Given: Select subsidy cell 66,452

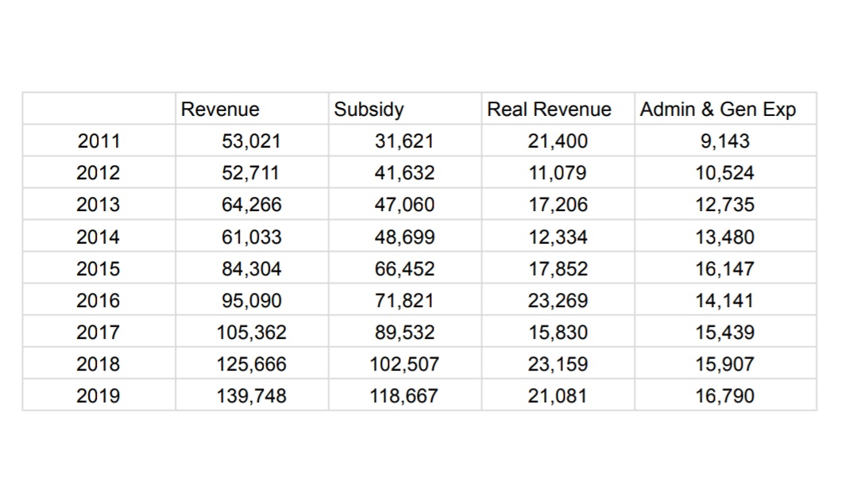Looking at the screenshot, I should 404,268.
